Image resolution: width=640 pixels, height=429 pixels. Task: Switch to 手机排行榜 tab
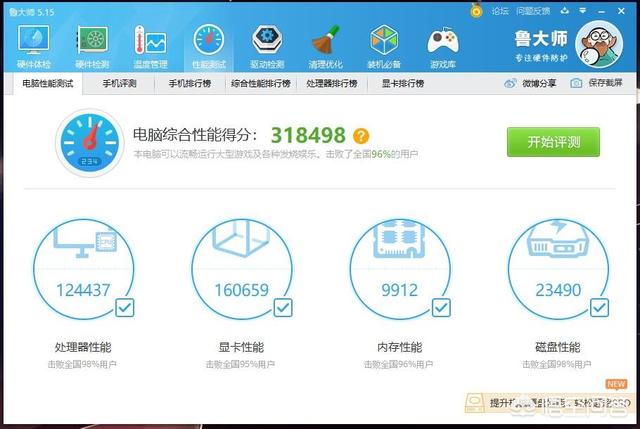pyautogui.click(x=190, y=84)
